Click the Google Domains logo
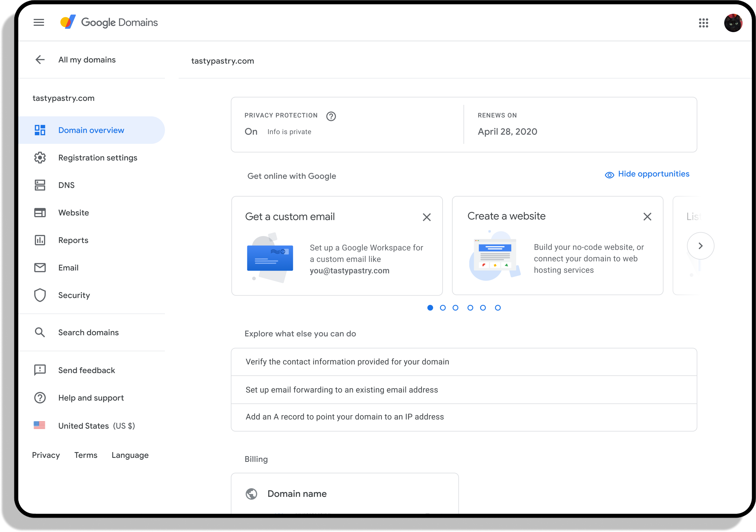 [109, 22]
